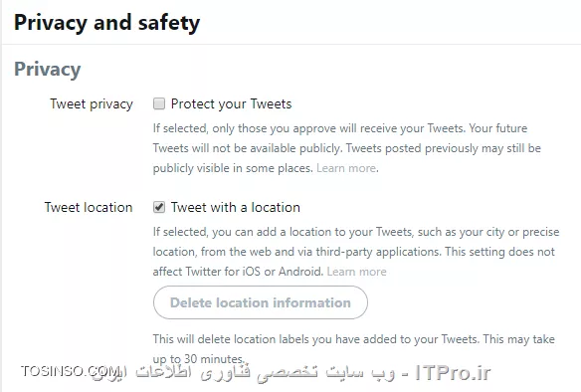
Task: Uncheck the Tweet with a location checkbox
Action: click(159, 207)
